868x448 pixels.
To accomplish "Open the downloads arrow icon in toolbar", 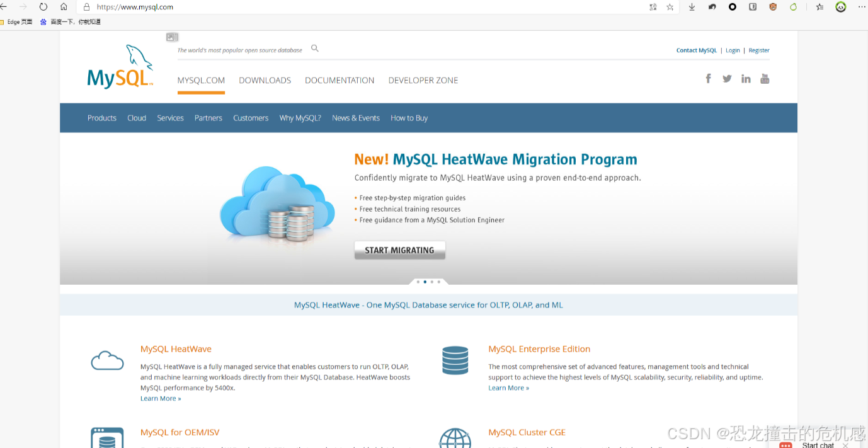I will [692, 7].
